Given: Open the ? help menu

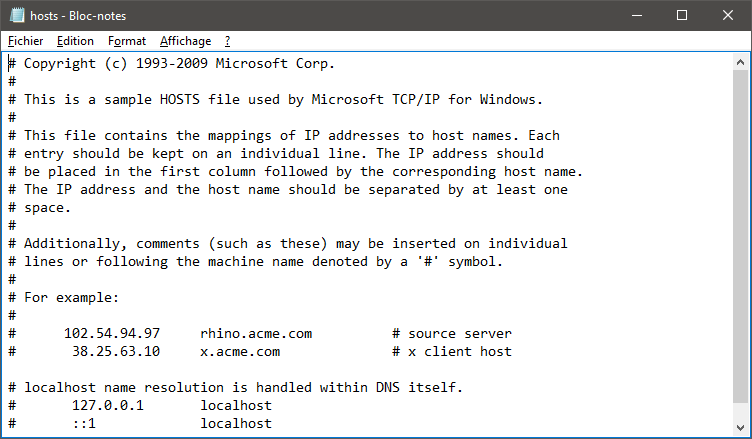Looking at the screenshot, I should pos(227,41).
